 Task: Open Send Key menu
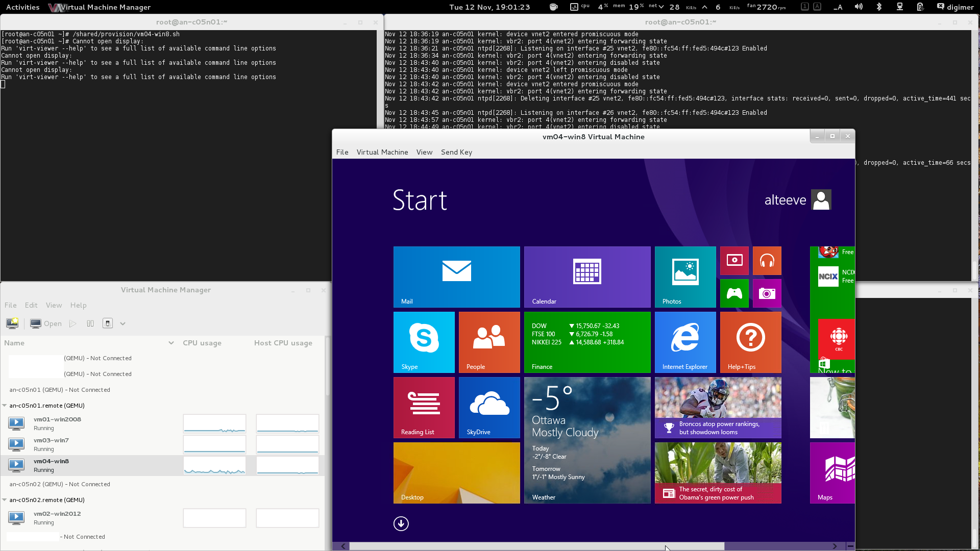(x=456, y=152)
